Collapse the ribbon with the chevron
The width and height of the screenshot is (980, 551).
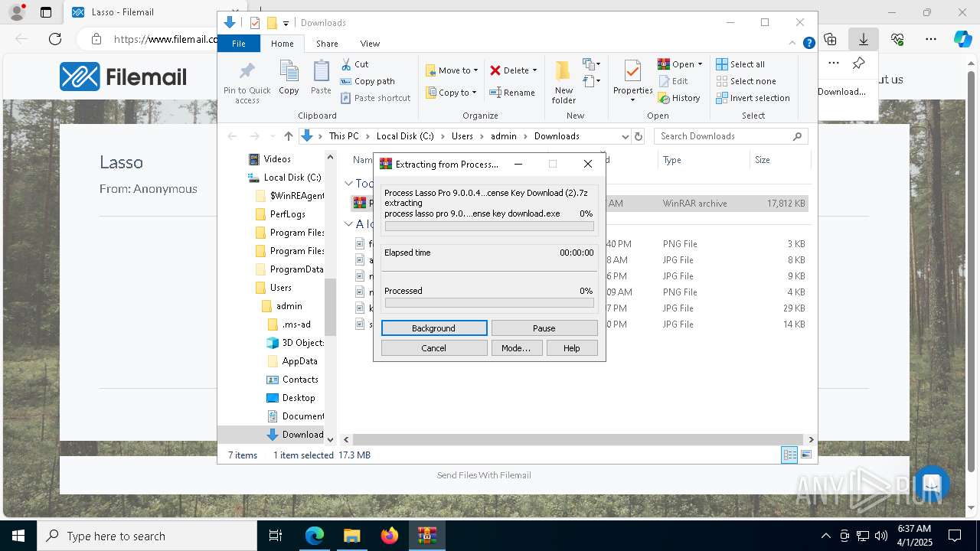coord(793,43)
